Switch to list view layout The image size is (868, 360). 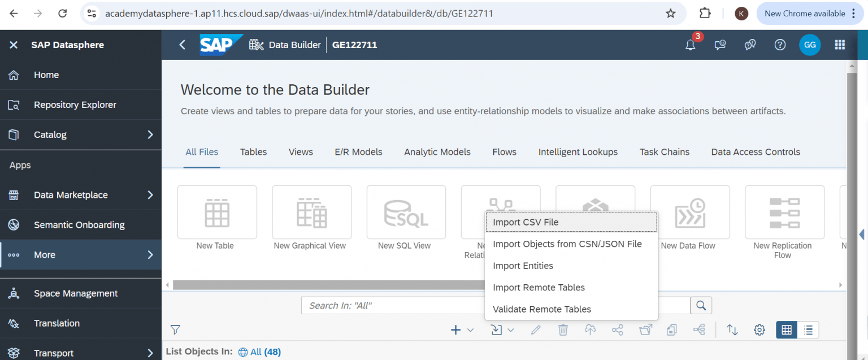click(808, 329)
